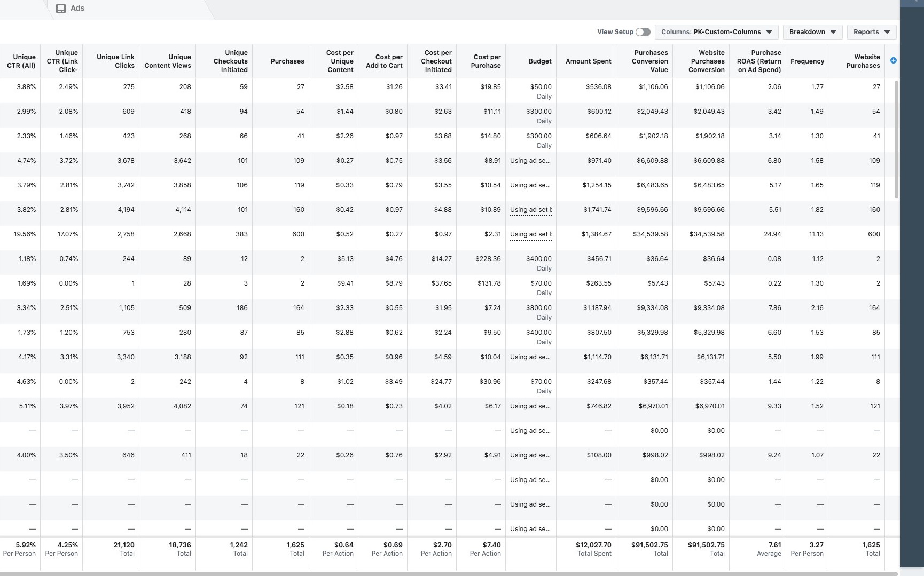
Task: Sort by Cost per Add to Cart header
Action: [384, 61]
